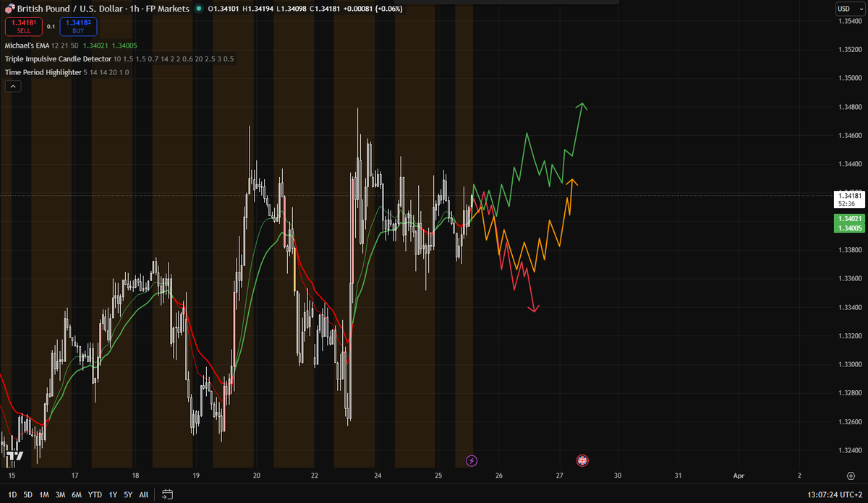
Task: Click the SELL 1.34181 button
Action: [24, 27]
